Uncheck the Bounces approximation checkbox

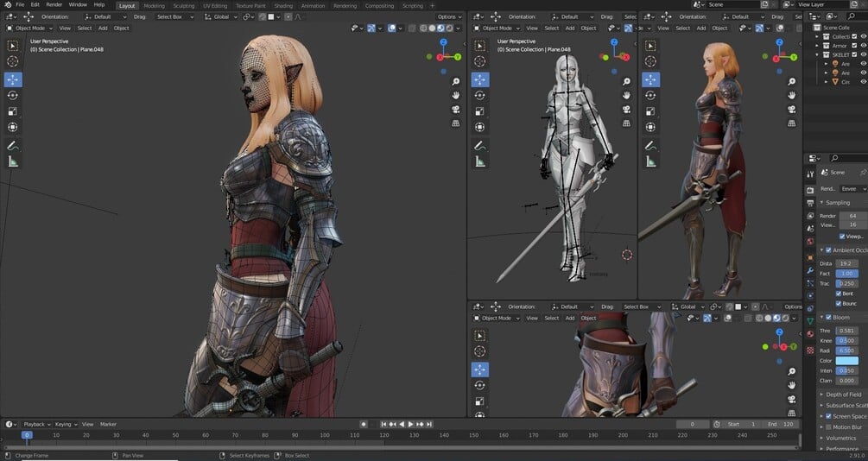coord(839,303)
